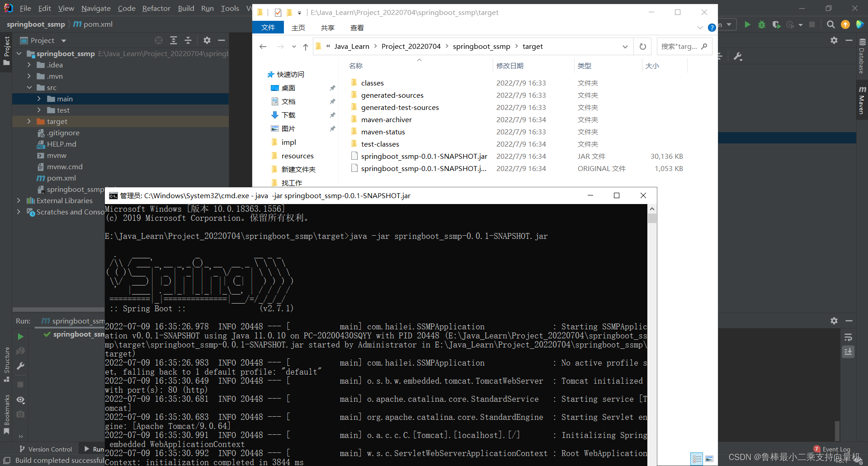Screen dimensions: 868x466
Task: Click the orange IDE update arrow icon
Action: 845,24
